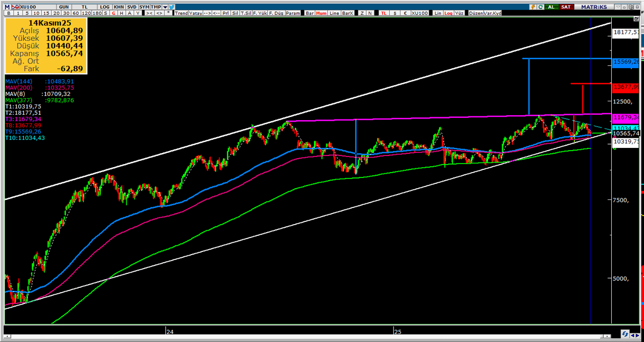Open the dropdown arrow next to TMP
Image resolution: width=644 pixels, height=342 pixels.
(x=165, y=6)
